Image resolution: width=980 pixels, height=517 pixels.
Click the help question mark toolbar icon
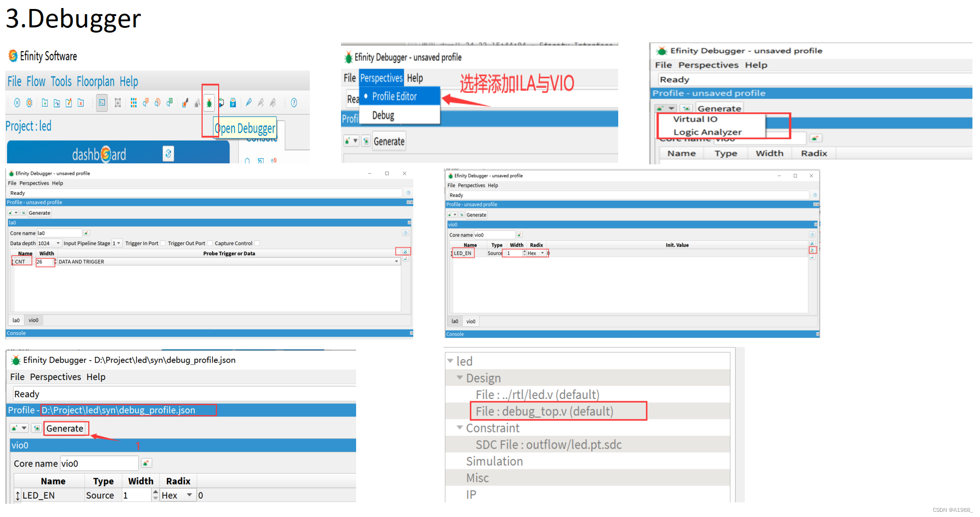pyautogui.click(x=294, y=103)
